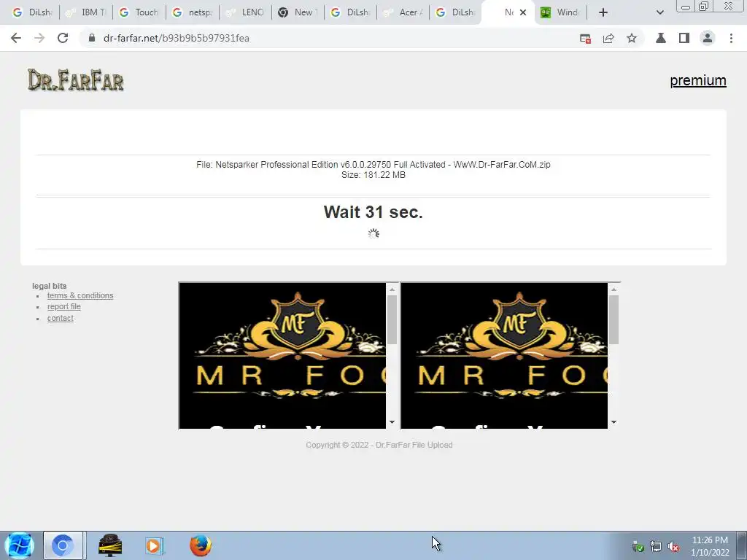Open the report file link

[x=64, y=307]
